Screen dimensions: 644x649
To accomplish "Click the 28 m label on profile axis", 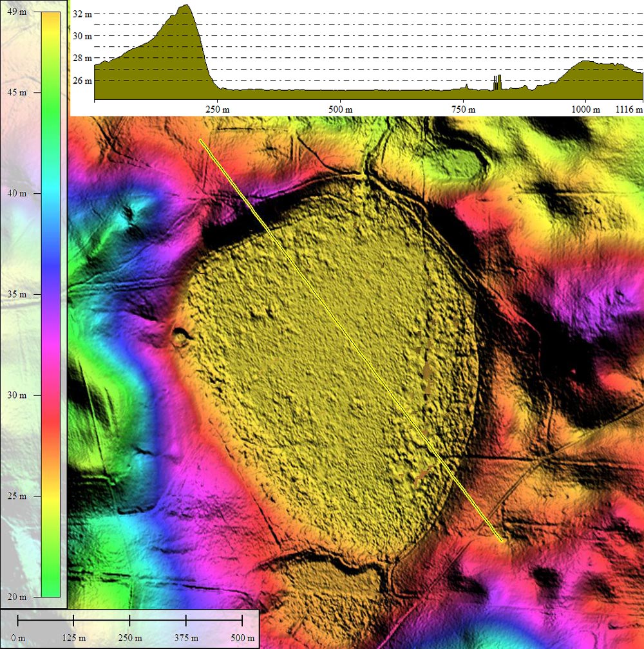I will click(82, 59).
